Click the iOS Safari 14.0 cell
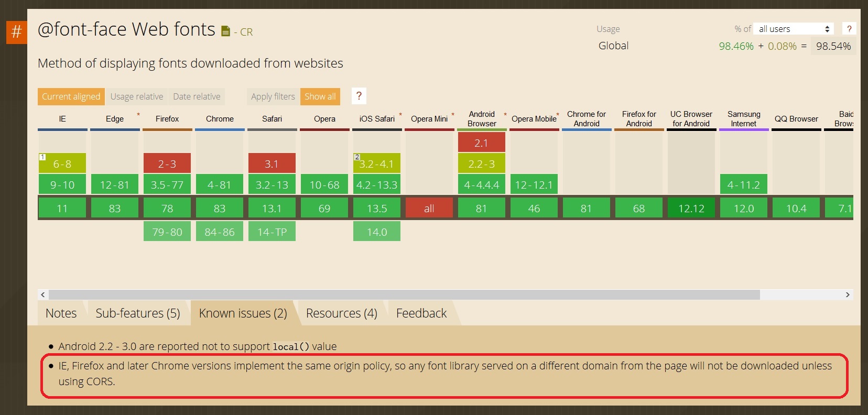Screen dimensions: 868x415 click(x=377, y=231)
